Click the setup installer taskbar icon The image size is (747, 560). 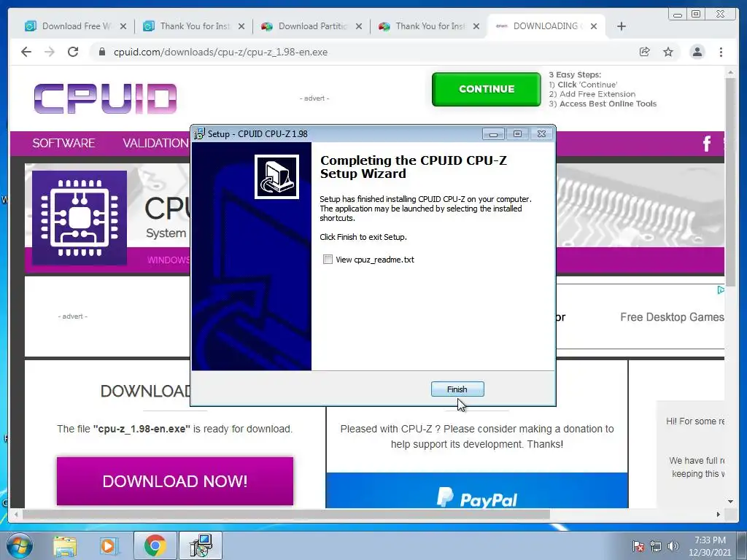pyautogui.click(x=201, y=545)
